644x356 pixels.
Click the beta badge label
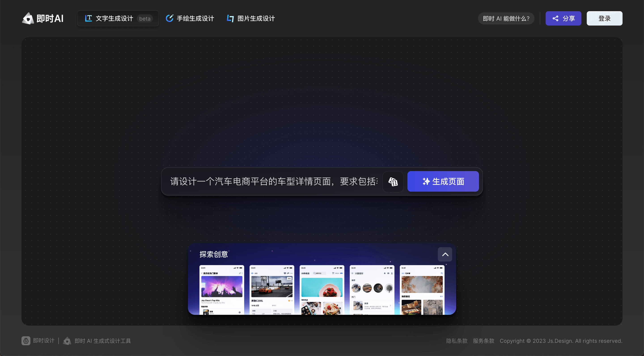point(145,19)
